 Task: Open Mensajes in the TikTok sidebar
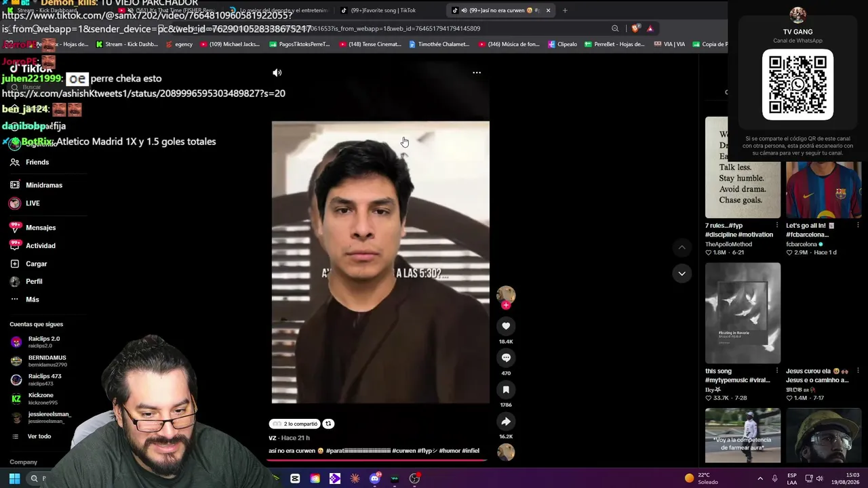click(33, 228)
